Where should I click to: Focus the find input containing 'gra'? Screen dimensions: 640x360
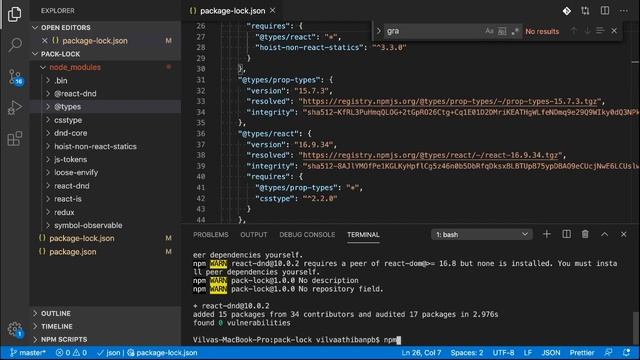point(433,31)
